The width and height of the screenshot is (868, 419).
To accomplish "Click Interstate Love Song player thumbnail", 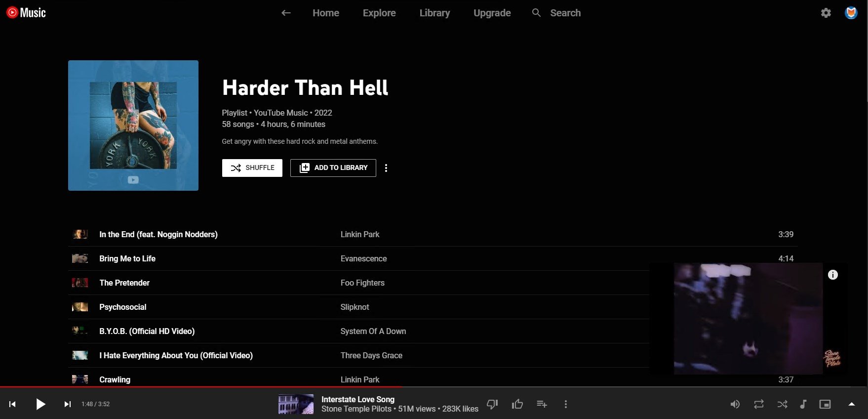I will [x=296, y=404].
